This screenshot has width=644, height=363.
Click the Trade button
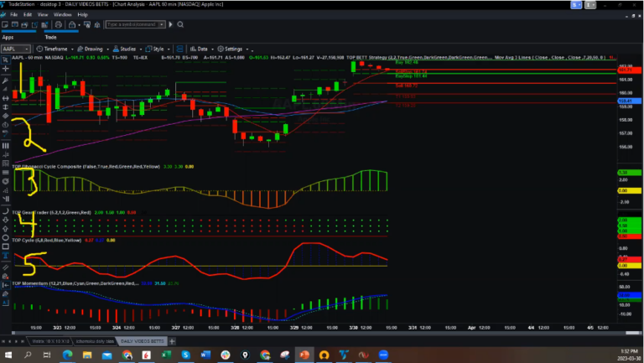pyautogui.click(x=50, y=37)
